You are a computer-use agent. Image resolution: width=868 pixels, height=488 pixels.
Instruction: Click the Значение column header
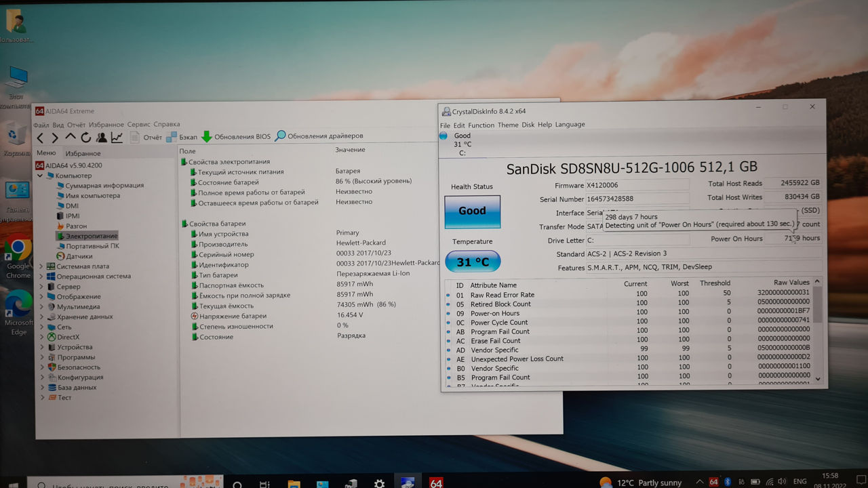[350, 150]
